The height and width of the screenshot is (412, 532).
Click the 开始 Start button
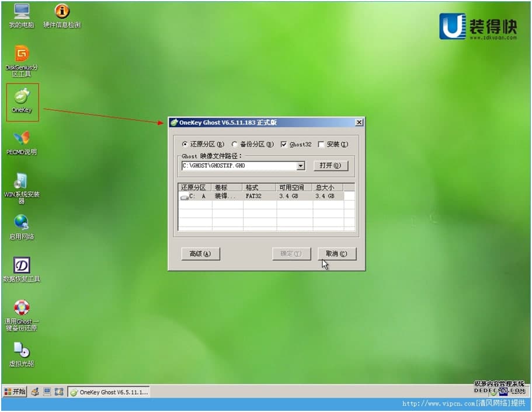[15, 392]
